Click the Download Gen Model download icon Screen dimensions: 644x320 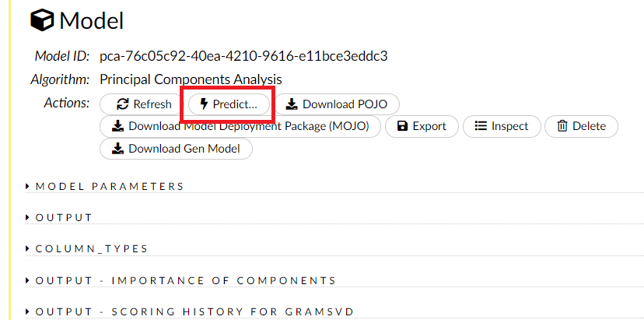click(118, 149)
